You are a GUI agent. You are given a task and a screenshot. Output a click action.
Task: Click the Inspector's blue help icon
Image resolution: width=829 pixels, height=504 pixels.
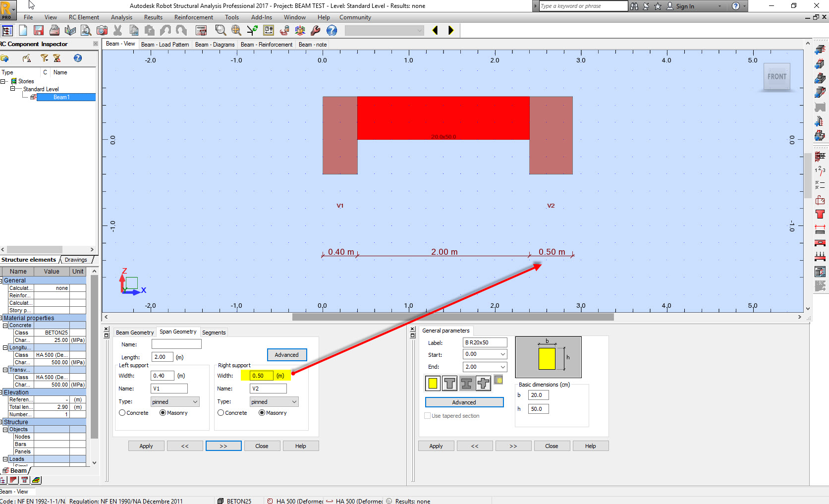78,58
